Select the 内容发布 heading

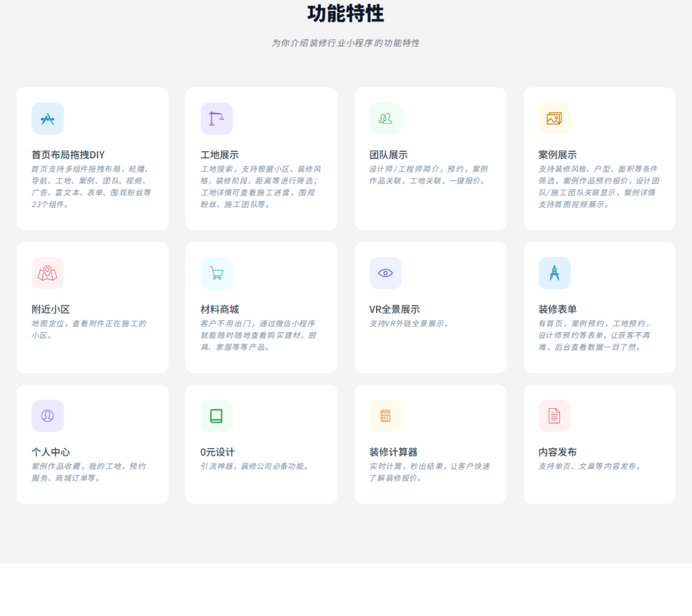(x=557, y=452)
